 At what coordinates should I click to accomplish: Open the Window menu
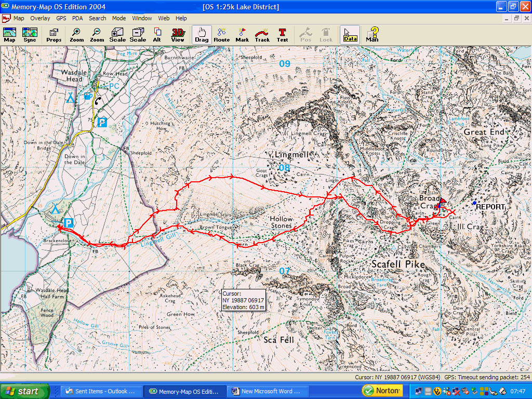click(142, 18)
